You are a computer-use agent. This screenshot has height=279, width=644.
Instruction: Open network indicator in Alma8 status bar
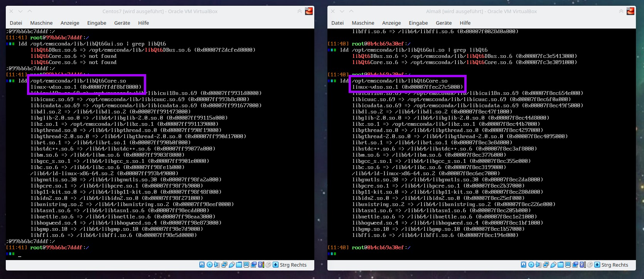pos(546,265)
